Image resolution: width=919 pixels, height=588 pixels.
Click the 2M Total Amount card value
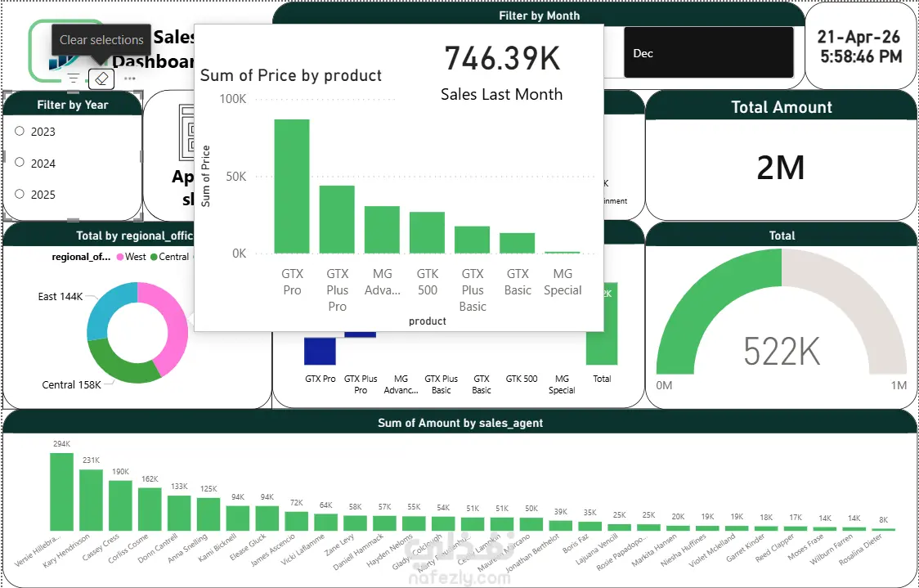tap(781, 168)
